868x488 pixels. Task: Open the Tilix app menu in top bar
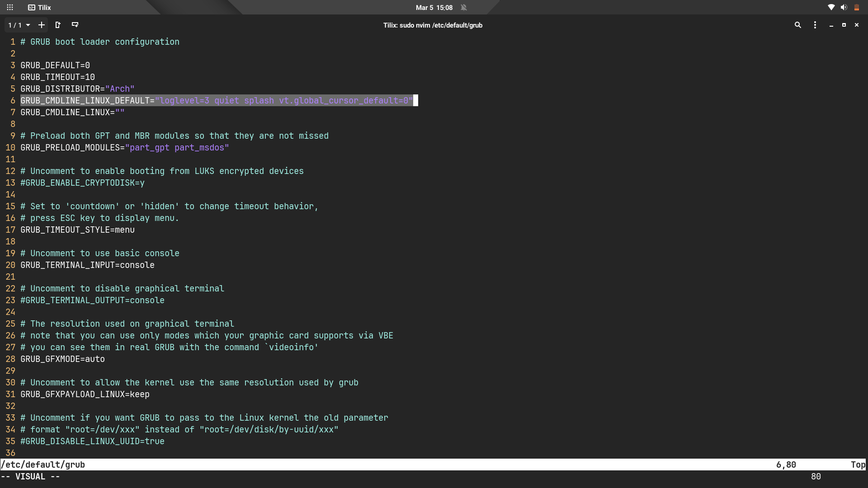[40, 7]
